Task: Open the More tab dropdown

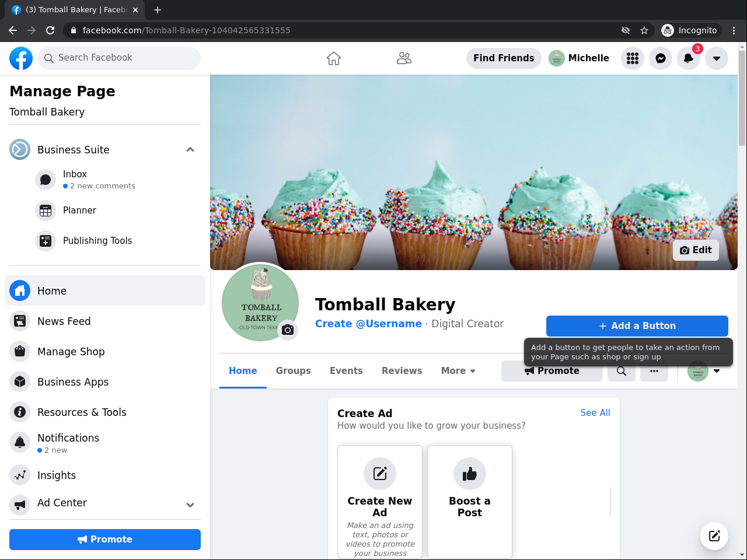Action: 458,370
